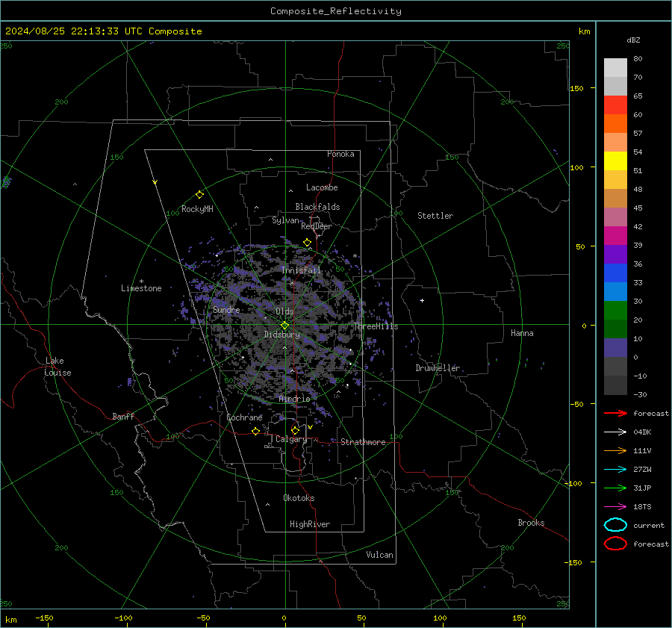Click the Airdrie town label
The height and width of the screenshot is (628, 672).
point(294,399)
